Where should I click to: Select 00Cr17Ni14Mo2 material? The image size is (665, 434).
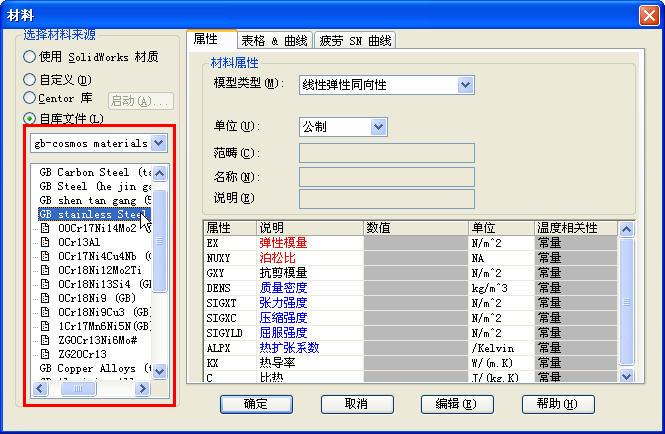[x=104, y=228]
